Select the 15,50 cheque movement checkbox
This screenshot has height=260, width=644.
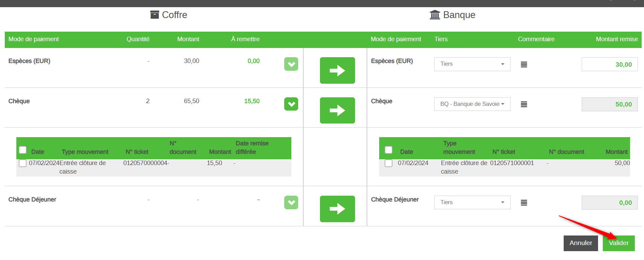pyautogui.click(x=23, y=163)
